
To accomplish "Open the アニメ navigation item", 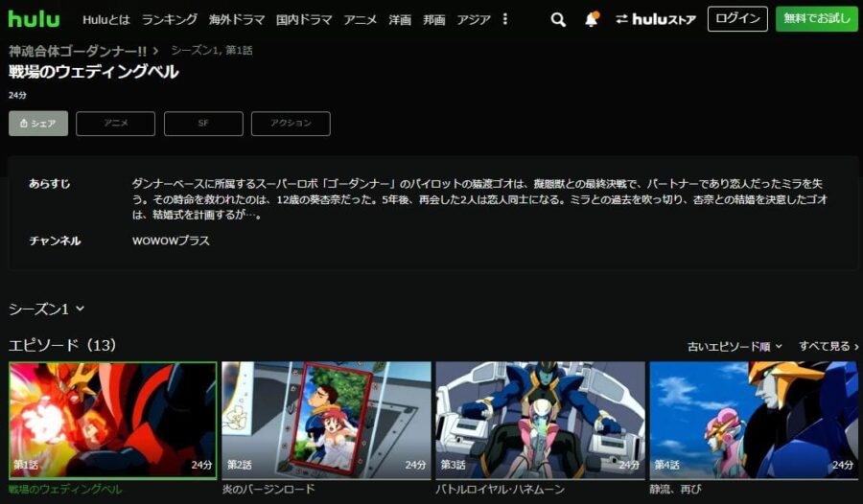I will point(361,20).
